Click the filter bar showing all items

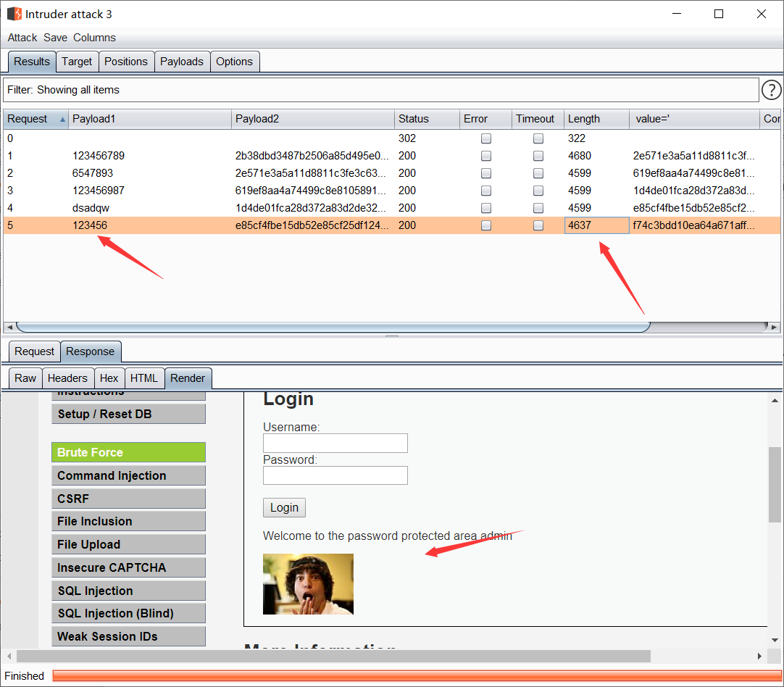click(x=380, y=90)
